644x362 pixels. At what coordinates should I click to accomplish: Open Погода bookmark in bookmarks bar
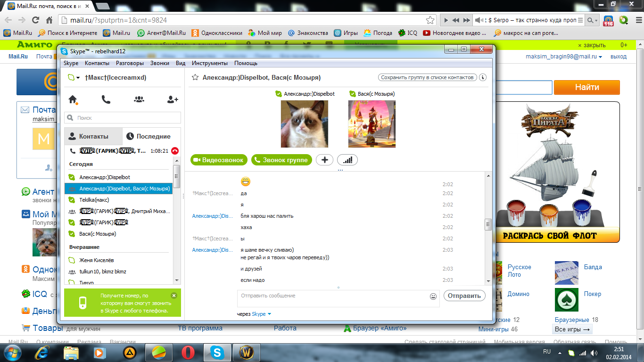pyautogui.click(x=378, y=33)
